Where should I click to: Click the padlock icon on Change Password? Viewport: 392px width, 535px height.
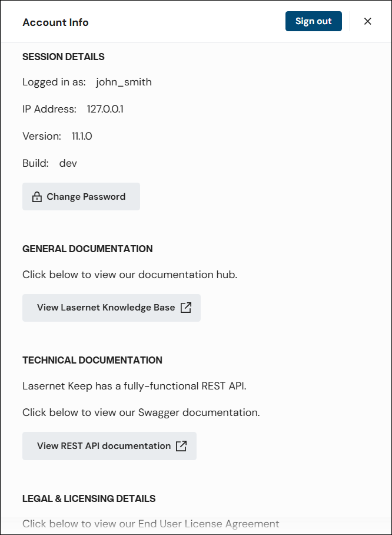[36, 196]
